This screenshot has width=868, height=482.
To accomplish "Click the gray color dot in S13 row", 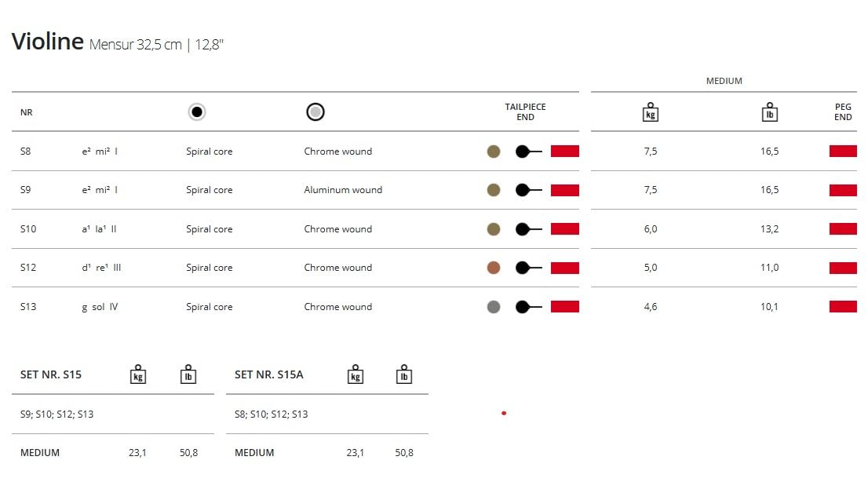I will click(494, 307).
